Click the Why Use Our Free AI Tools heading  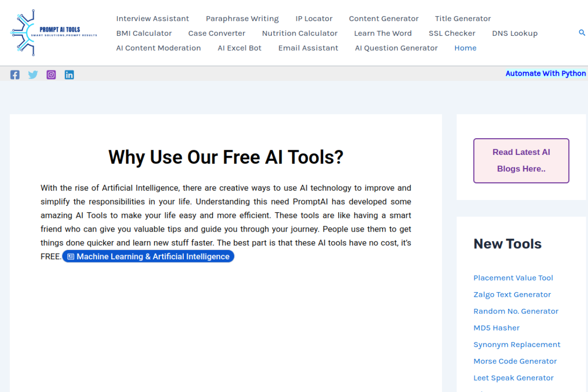click(x=226, y=157)
